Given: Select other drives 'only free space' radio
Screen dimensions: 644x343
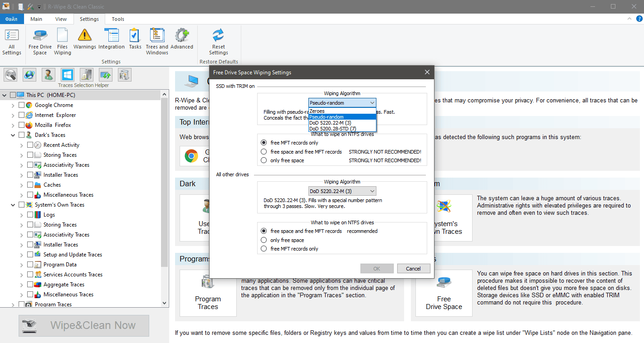Looking at the screenshot, I should (x=264, y=240).
